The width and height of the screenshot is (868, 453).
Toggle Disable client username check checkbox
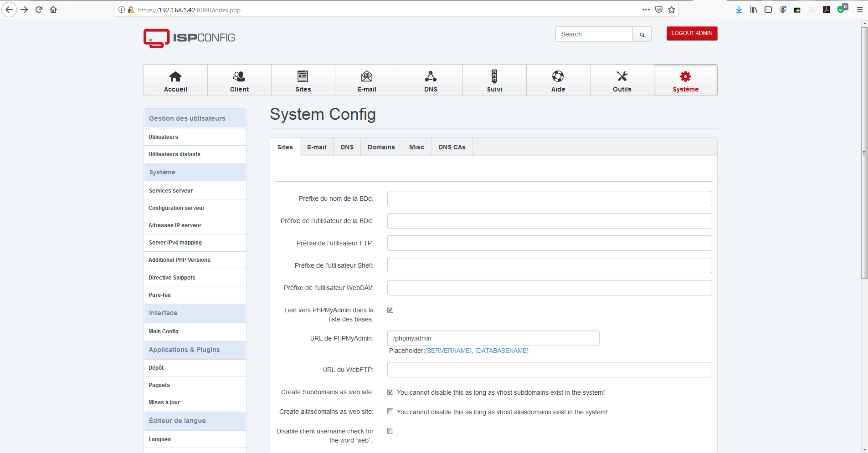coord(390,431)
